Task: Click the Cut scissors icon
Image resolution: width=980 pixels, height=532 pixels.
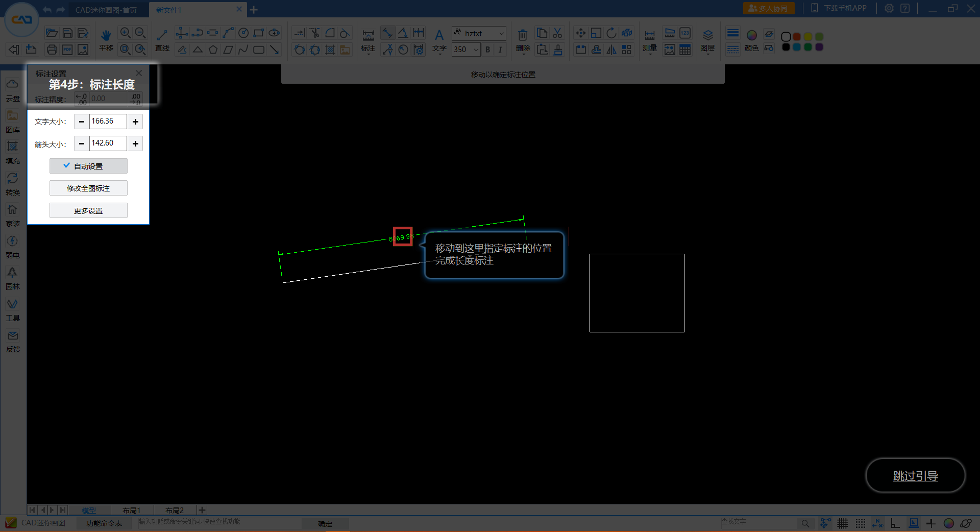Action: (x=557, y=33)
